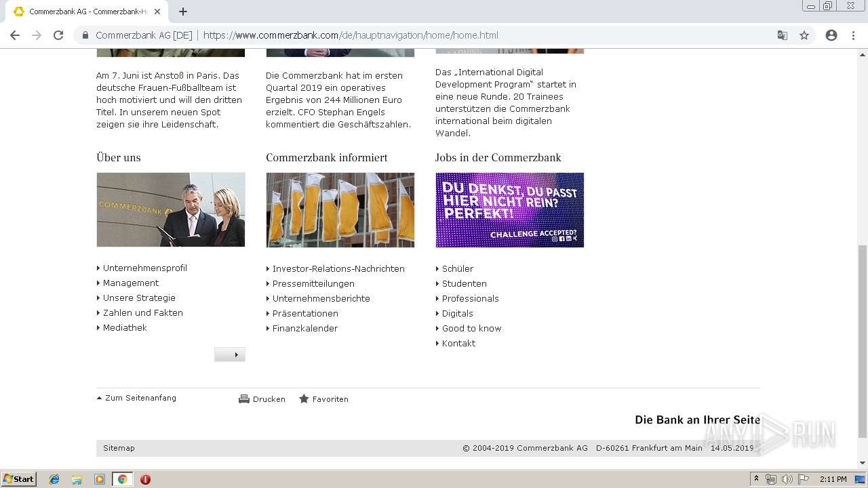Open the Professionals jobs link
Image resolution: width=868 pixels, height=488 pixels.
[x=470, y=299]
